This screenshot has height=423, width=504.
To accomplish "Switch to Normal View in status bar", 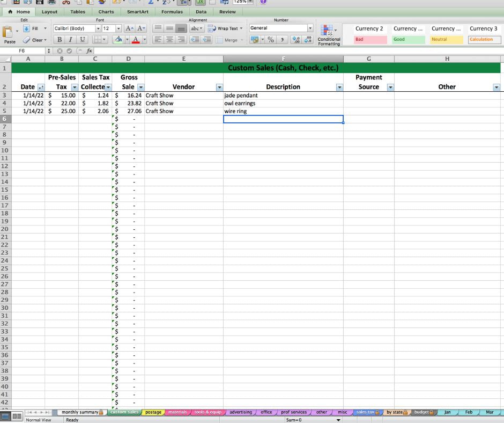I will [7, 416].
